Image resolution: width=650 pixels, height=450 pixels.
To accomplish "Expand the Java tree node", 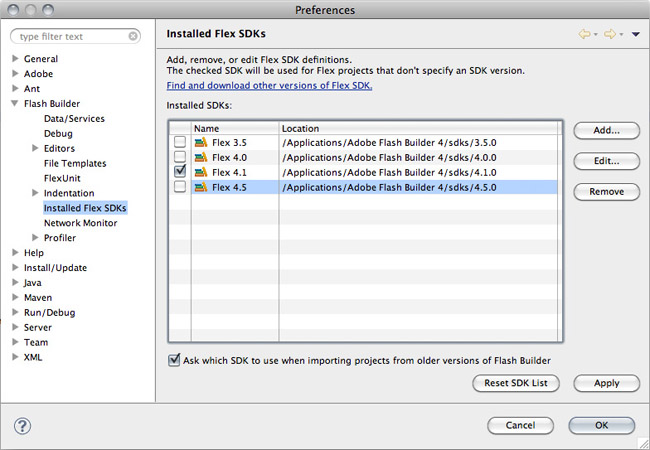I will (15, 282).
